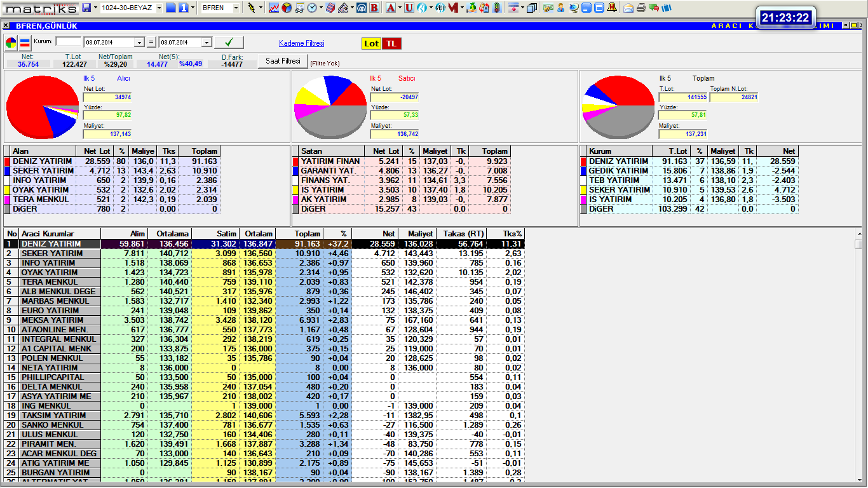Toggle the Lot display mode

point(371,43)
